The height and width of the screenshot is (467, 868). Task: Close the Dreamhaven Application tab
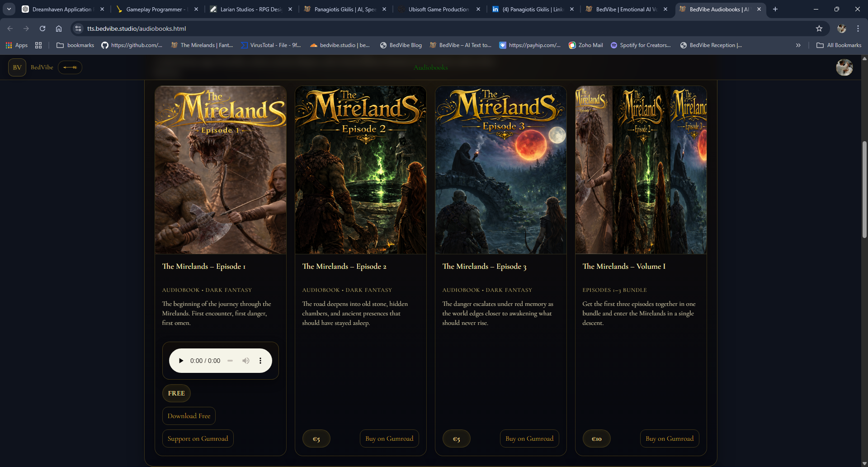click(102, 9)
